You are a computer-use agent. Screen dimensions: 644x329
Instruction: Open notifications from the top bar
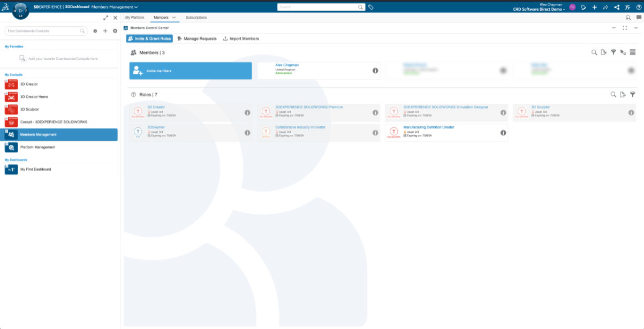tap(584, 7)
